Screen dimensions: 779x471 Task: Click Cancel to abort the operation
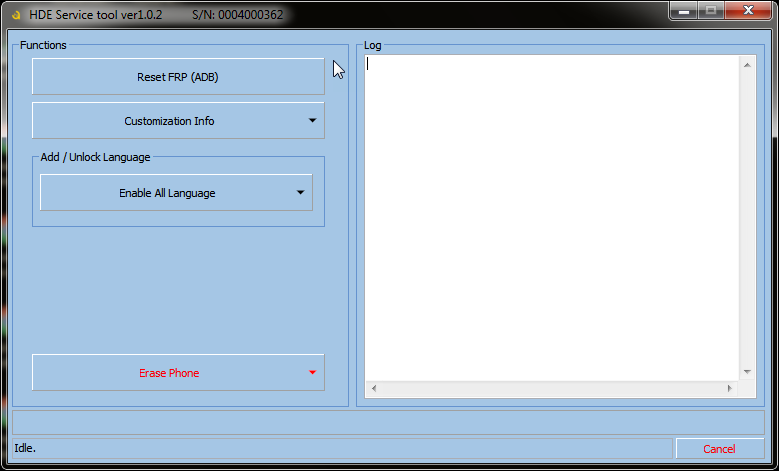[x=719, y=449]
